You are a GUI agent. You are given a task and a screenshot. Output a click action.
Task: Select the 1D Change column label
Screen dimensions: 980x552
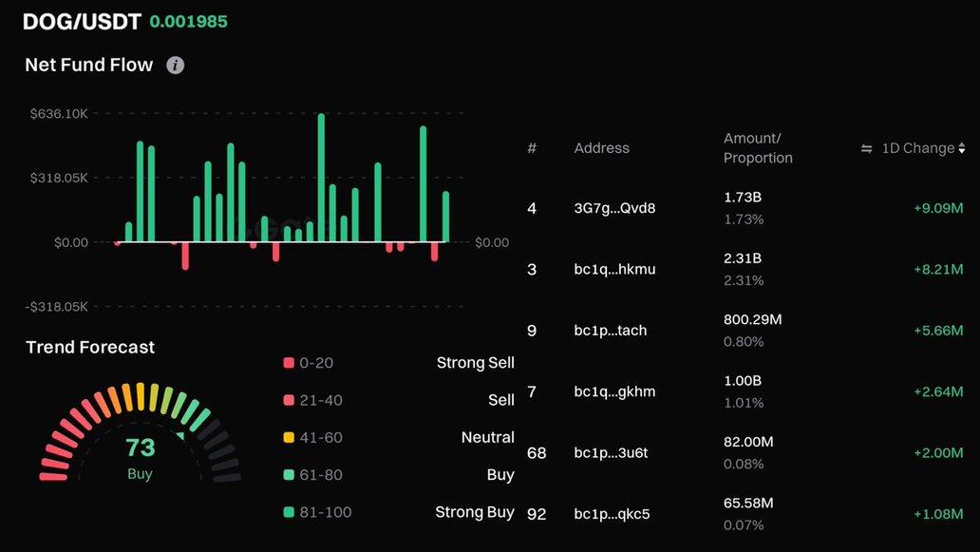coord(917,148)
